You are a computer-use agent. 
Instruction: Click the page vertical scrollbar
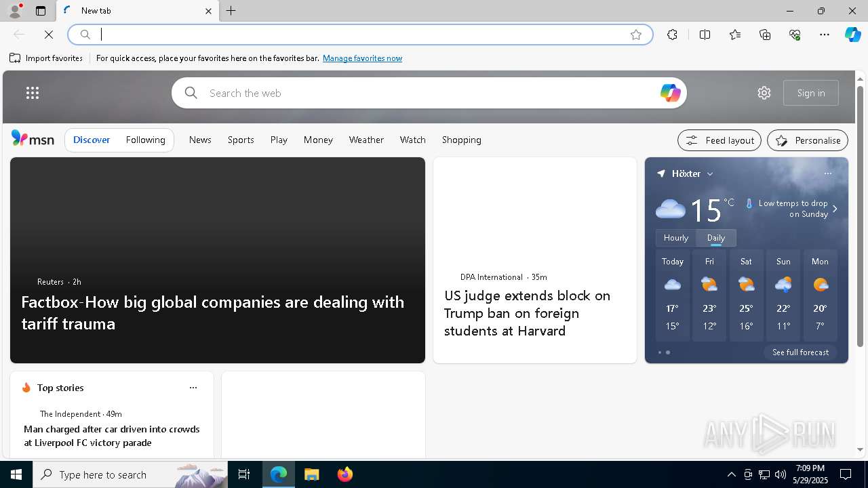pyautogui.click(x=860, y=217)
